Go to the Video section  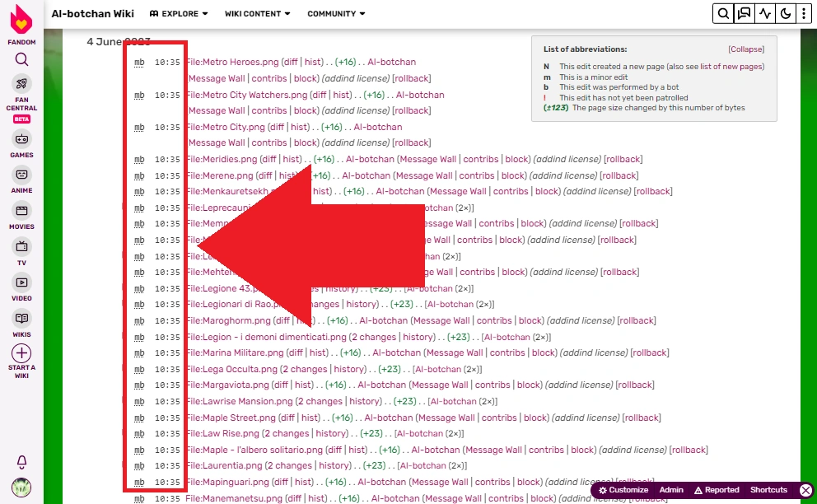tap(21, 287)
